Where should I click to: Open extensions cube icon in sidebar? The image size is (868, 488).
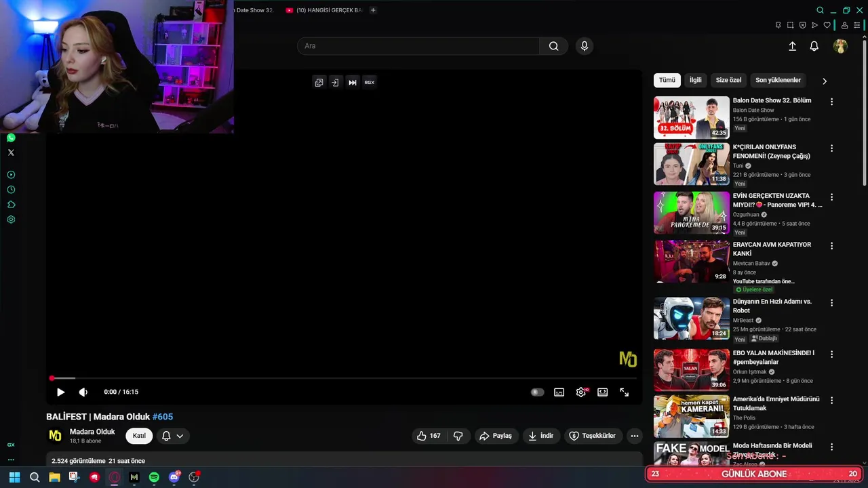click(x=11, y=205)
